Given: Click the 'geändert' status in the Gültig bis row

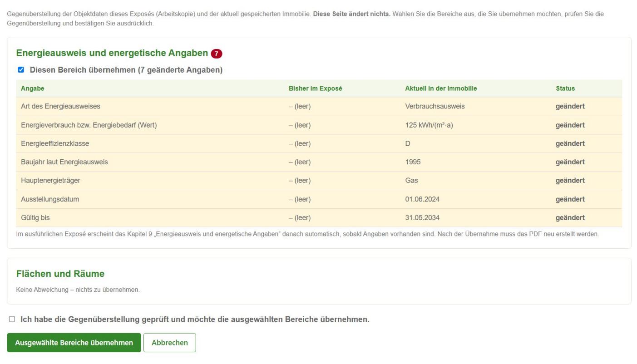Looking at the screenshot, I should click(x=570, y=218).
